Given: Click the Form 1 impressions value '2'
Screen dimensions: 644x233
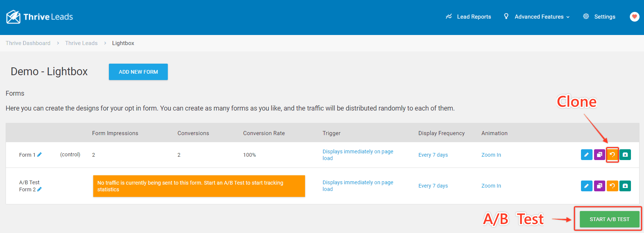Looking at the screenshot, I should point(94,155).
